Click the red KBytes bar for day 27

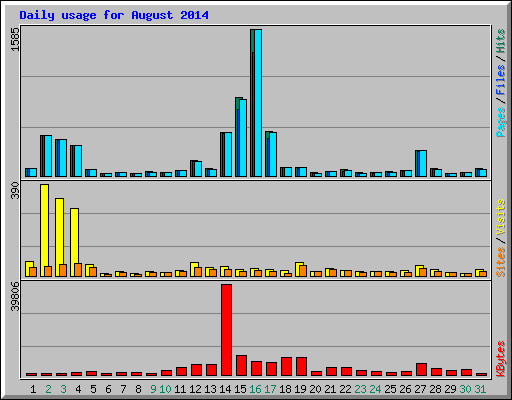[x=421, y=370]
